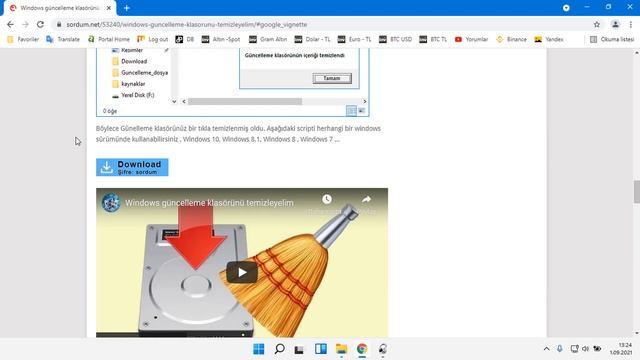The image size is (640, 360).
Task: Open the Yorumlar YouTube bookmark
Action: (471, 39)
